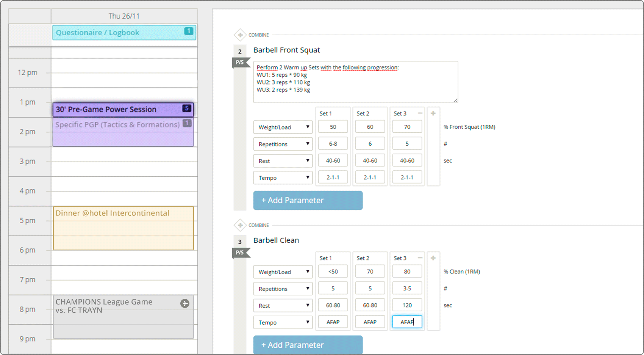The image size is (644, 355).
Task: Click the airplane icon on Champions League Game
Action: (x=185, y=303)
